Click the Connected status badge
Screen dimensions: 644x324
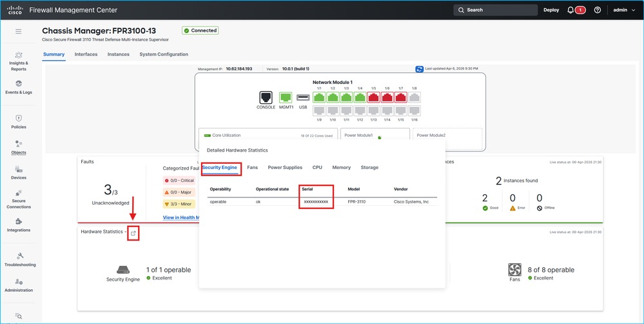click(x=200, y=30)
